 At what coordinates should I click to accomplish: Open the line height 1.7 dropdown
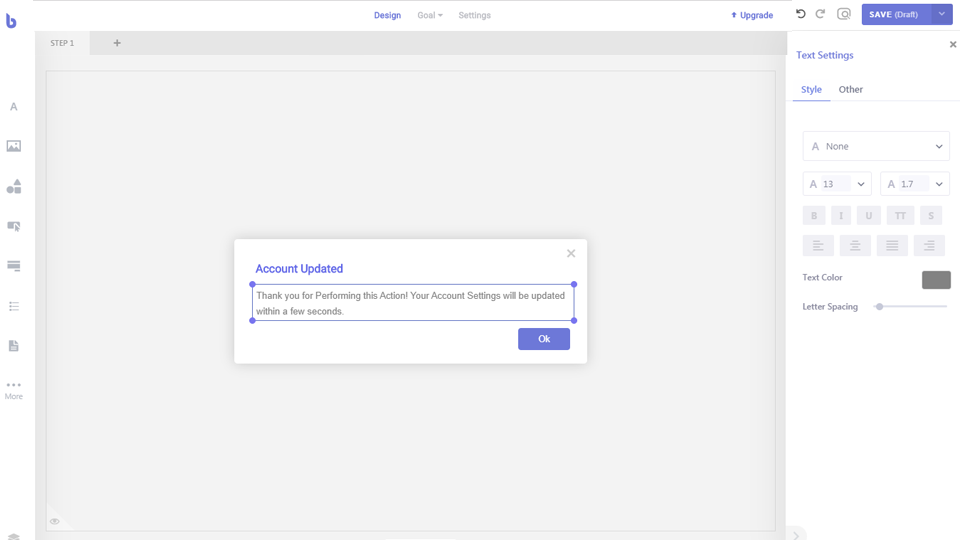pos(939,184)
